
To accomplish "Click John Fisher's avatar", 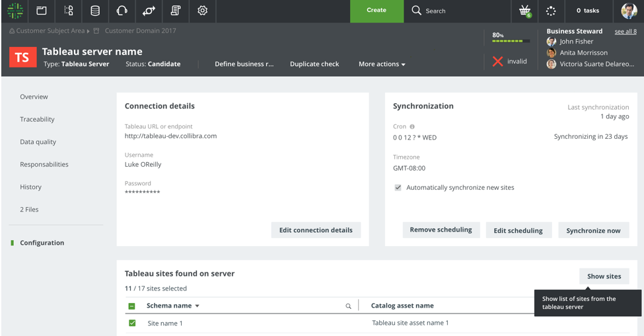I will coord(551,42).
